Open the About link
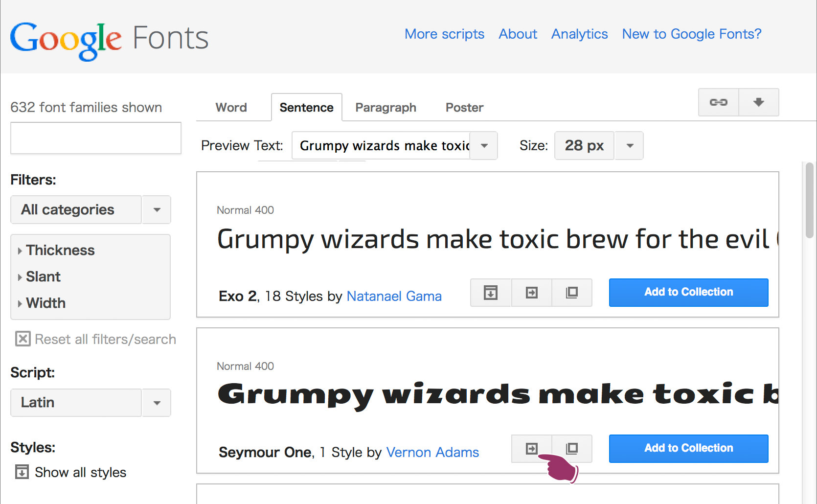This screenshot has height=504, width=817. pos(518,34)
